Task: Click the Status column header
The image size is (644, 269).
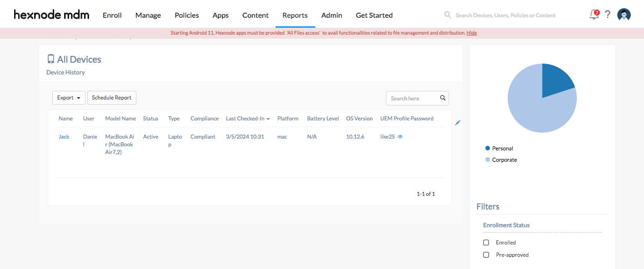Action: click(x=150, y=119)
